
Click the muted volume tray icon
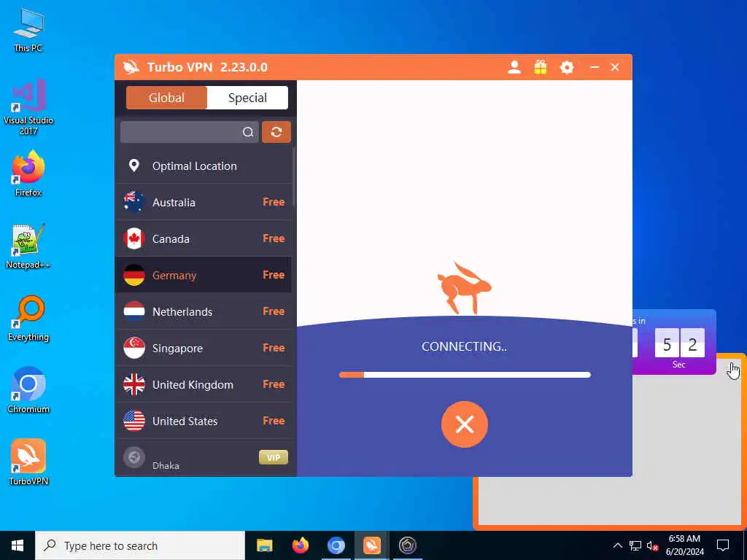coord(652,545)
